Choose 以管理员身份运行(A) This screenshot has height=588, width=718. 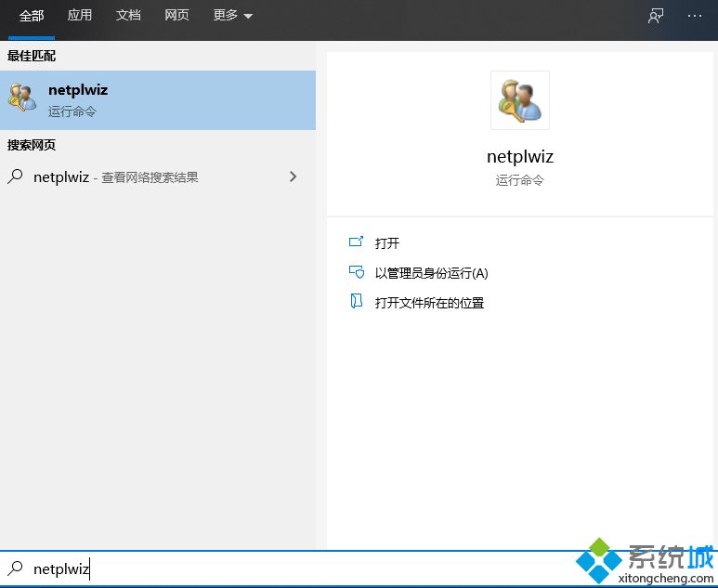click(431, 273)
